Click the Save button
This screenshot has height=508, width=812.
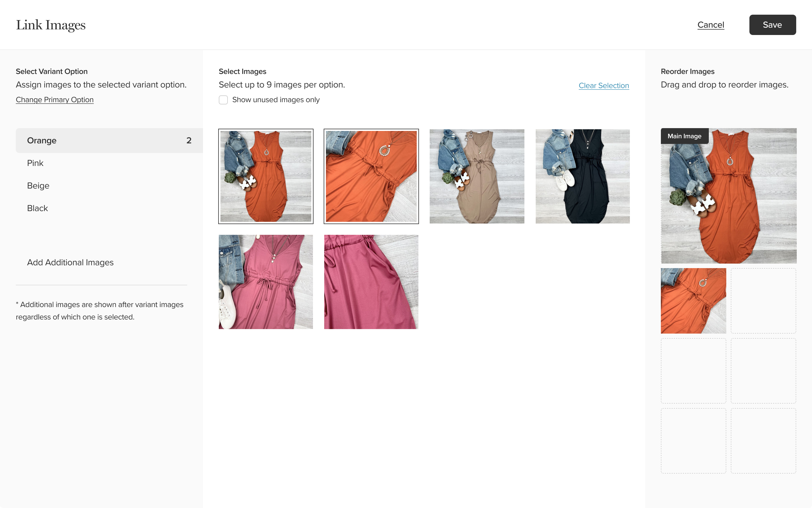click(x=773, y=25)
